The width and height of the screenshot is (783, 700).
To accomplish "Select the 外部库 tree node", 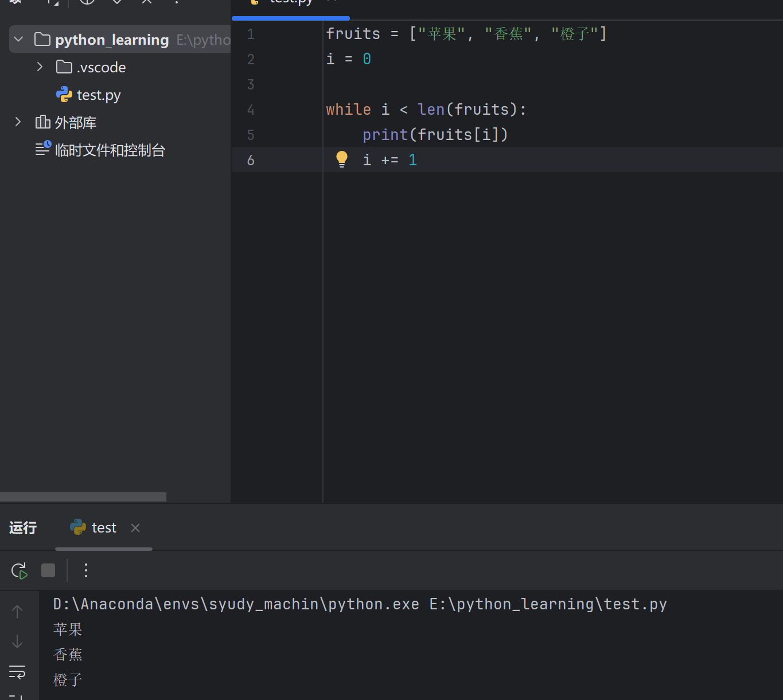I will [x=66, y=122].
